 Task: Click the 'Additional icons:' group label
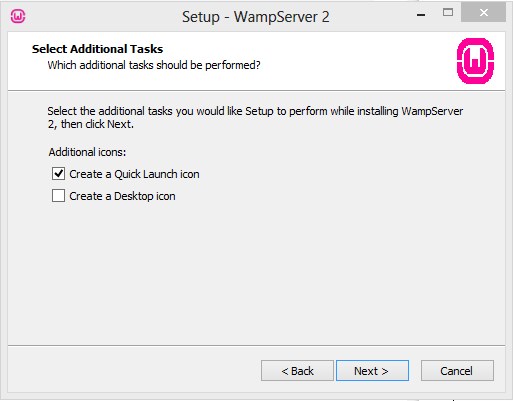87,152
